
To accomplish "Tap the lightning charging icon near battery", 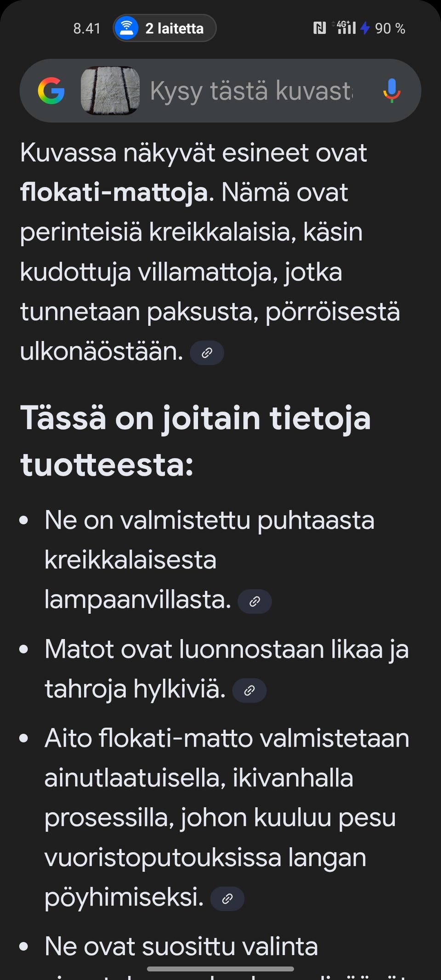I will pyautogui.click(x=364, y=28).
